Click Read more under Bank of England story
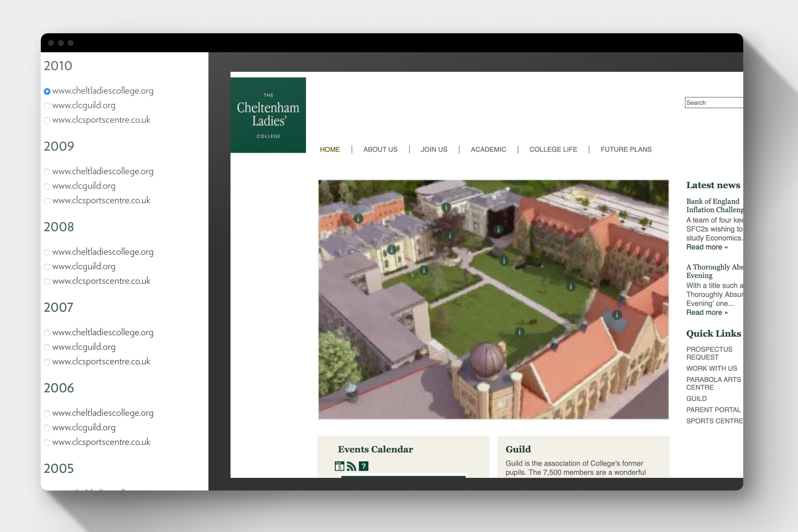 pos(707,247)
